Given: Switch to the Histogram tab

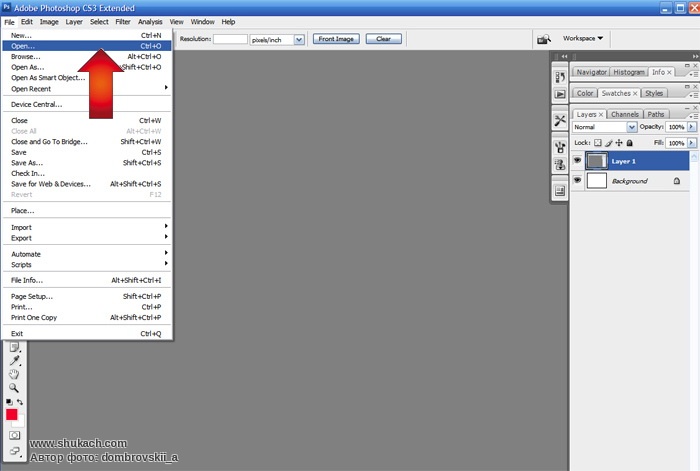Looking at the screenshot, I should pyautogui.click(x=629, y=72).
